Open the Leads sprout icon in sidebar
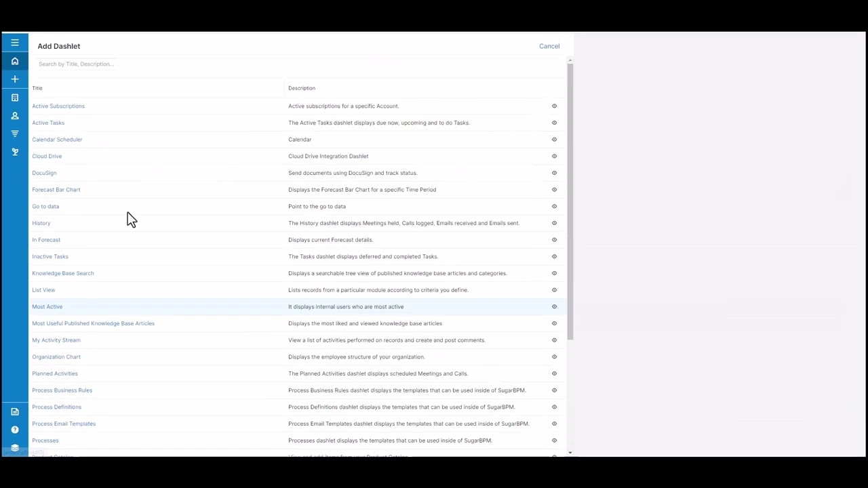Viewport: 868px width, 488px height. [x=15, y=152]
